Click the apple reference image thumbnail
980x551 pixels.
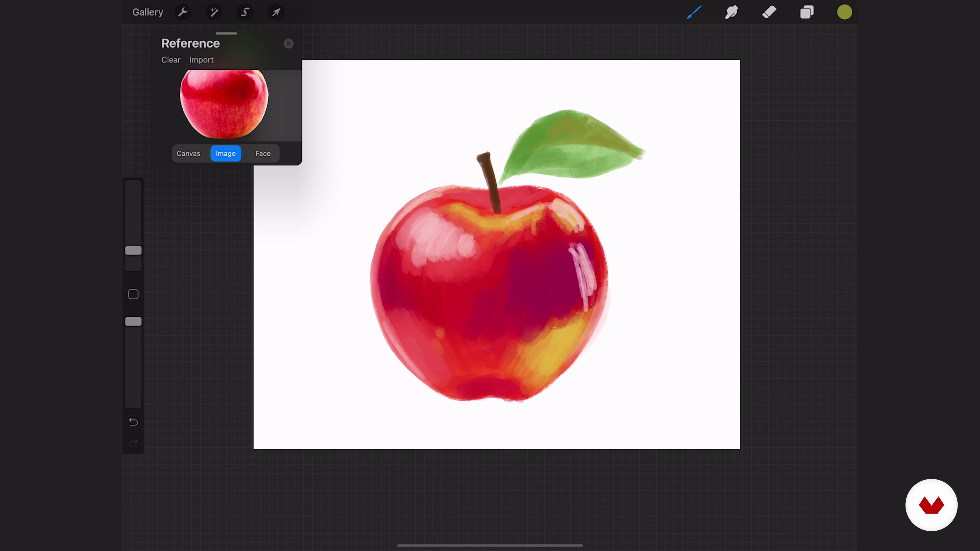tap(224, 104)
